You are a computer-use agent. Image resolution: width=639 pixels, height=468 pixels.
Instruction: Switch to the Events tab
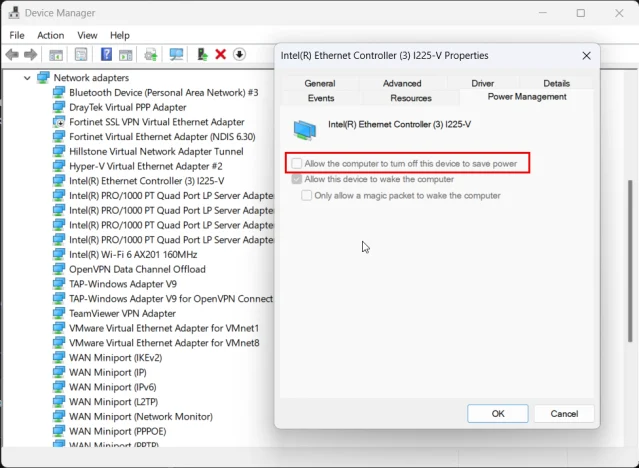tap(321, 98)
